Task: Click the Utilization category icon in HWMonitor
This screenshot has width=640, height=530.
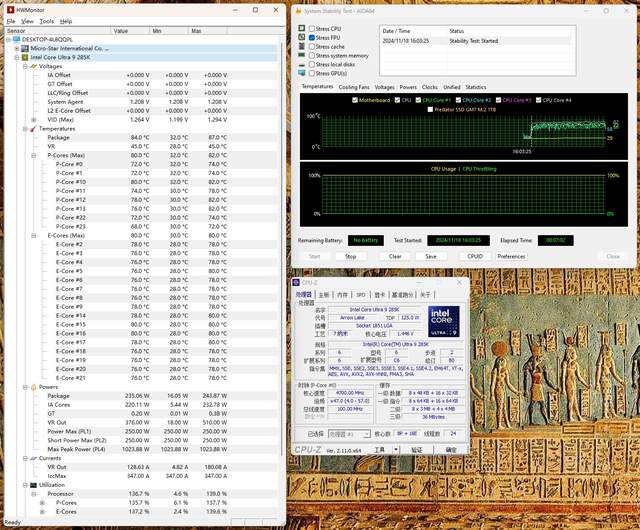Action: point(33,485)
